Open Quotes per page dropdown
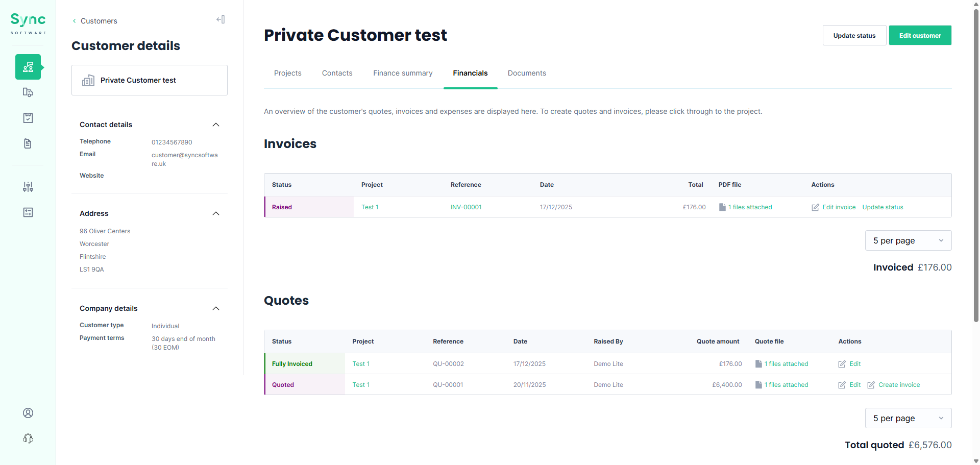The width and height of the screenshot is (980, 465). (908, 418)
